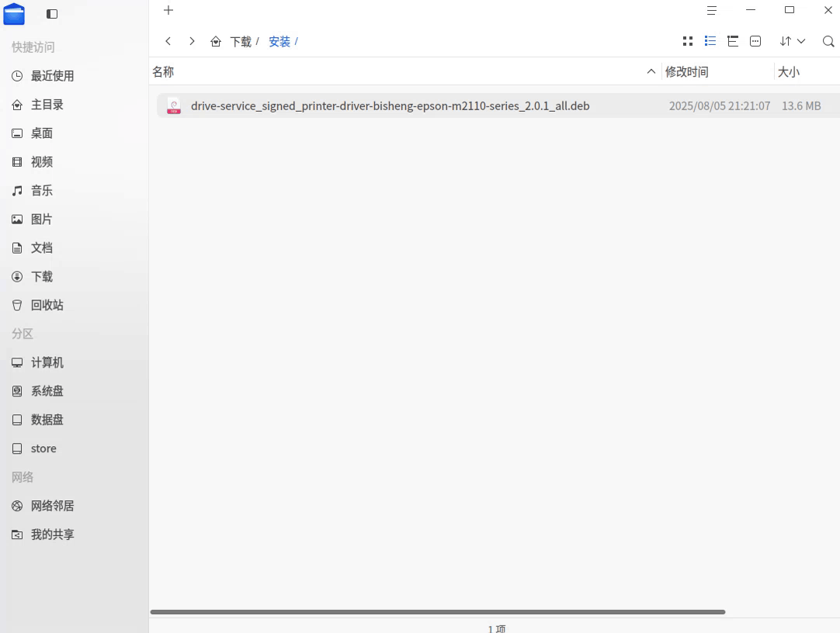Maximize the file manager window
This screenshot has width=840, height=633.
pyautogui.click(x=789, y=10)
